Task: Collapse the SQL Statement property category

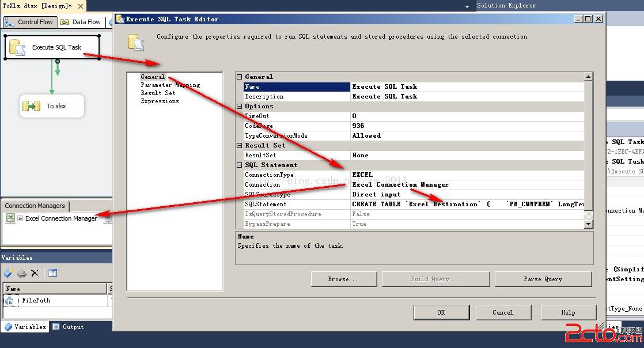Action: coord(240,165)
